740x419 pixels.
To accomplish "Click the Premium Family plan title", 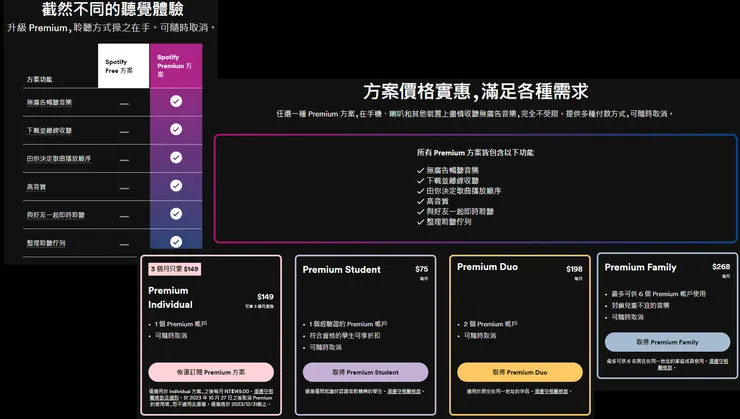I will (640, 267).
